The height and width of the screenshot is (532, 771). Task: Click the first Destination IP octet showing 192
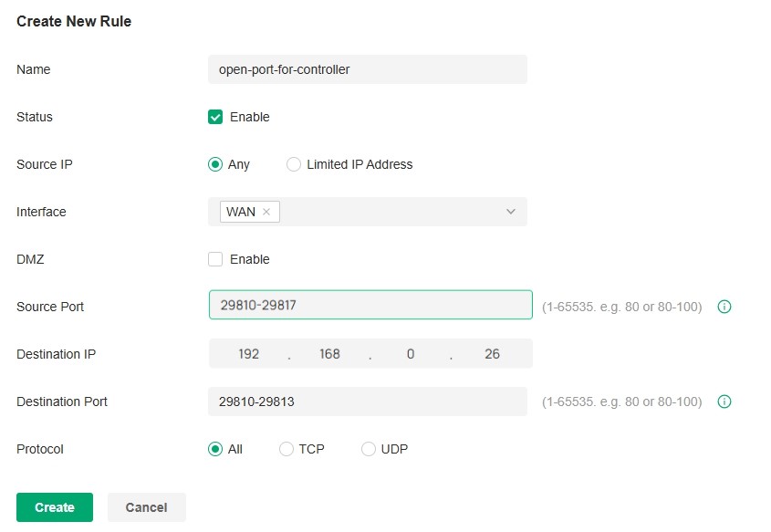pos(248,353)
